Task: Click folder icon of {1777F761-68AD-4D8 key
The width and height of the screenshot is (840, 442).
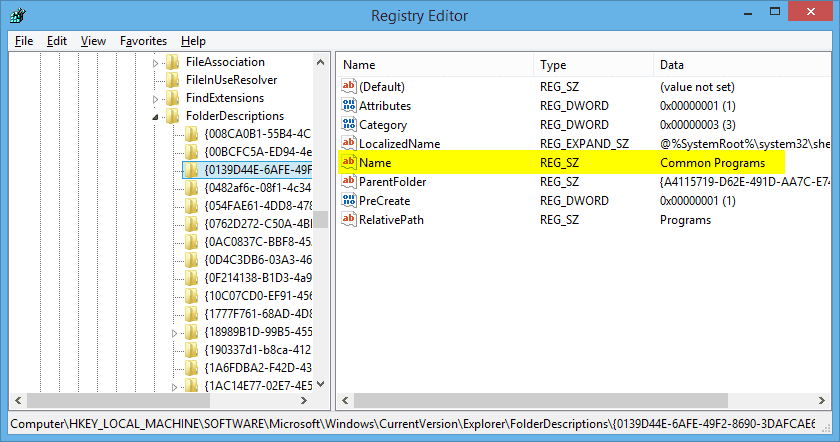Action: point(191,313)
